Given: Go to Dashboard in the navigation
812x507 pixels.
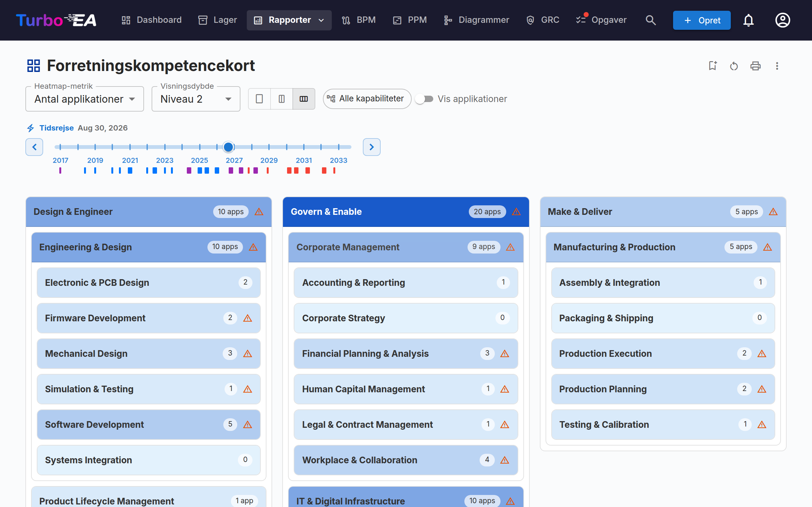Looking at the screenshot, I should (151, 20).
